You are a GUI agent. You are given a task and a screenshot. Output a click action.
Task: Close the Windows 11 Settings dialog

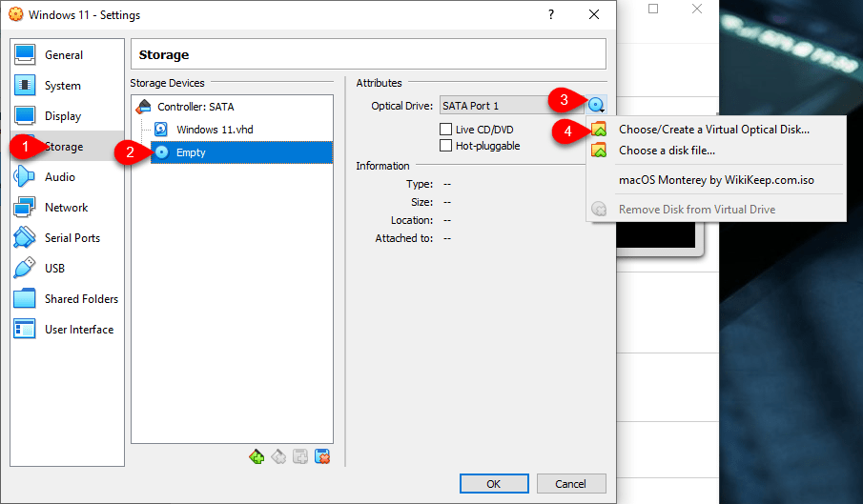tap(594, 15)
